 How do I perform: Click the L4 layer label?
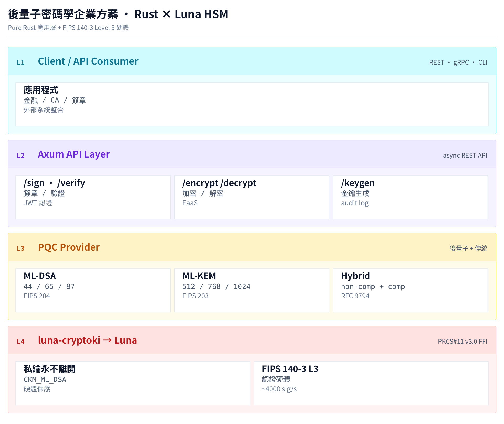pyautogui.click(x=20, y=342)
